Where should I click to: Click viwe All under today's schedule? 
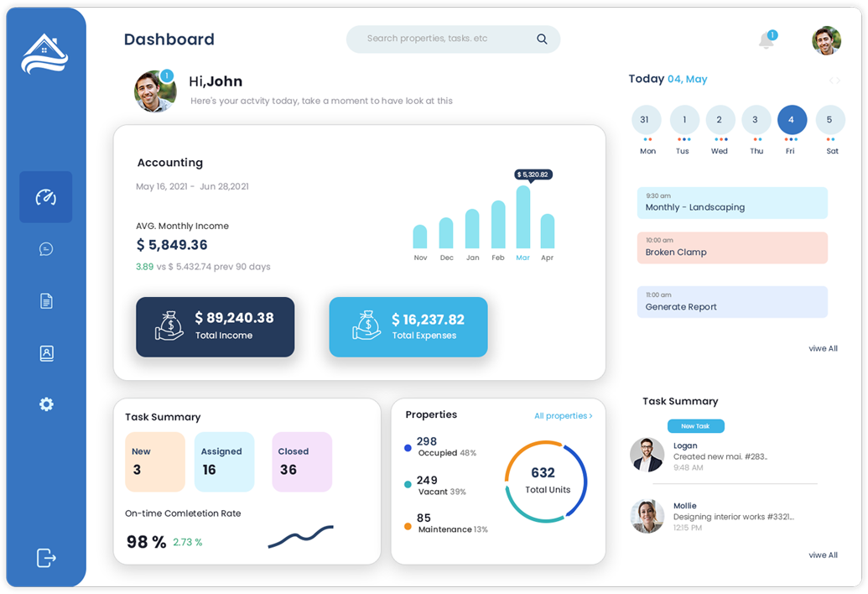click(x=823, y=348)
